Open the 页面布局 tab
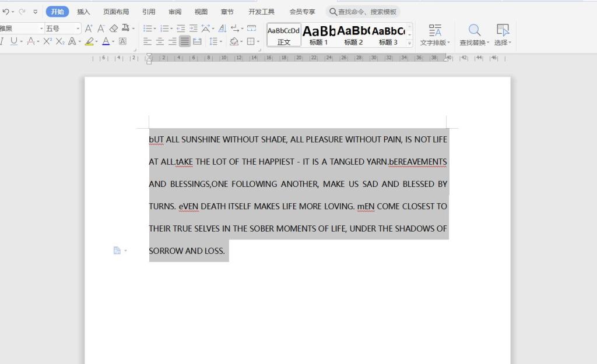The image size is (597, 364). (116, 12)
